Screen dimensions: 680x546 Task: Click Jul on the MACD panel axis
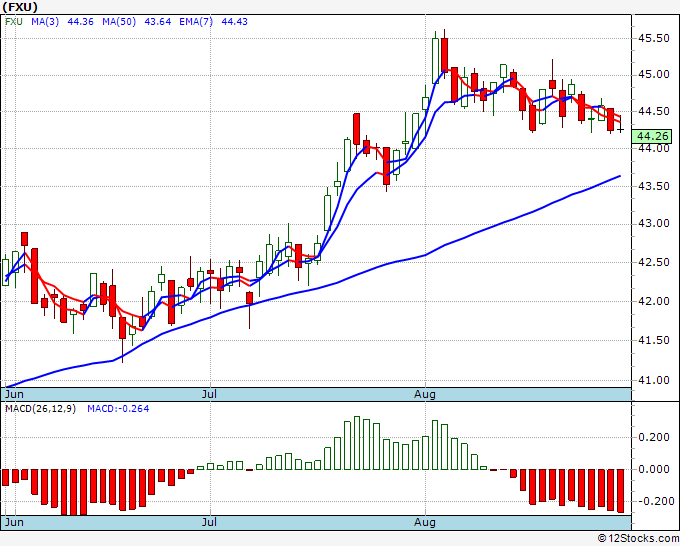coord(209,522)
